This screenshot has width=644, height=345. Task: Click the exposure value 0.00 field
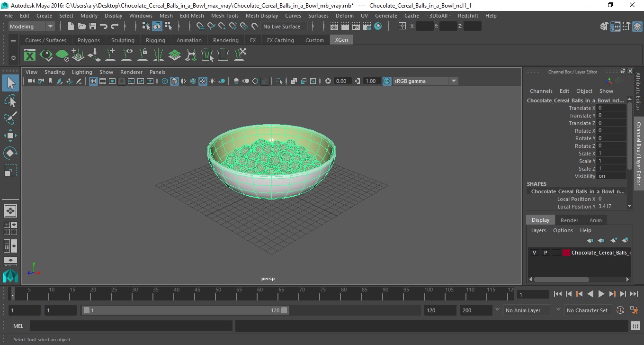[x=342, y=81]
